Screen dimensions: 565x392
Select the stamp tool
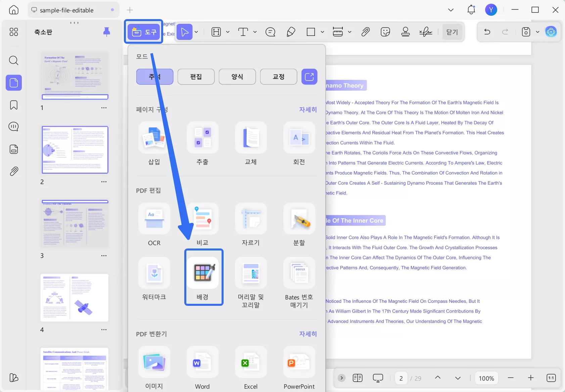point(406,32)
